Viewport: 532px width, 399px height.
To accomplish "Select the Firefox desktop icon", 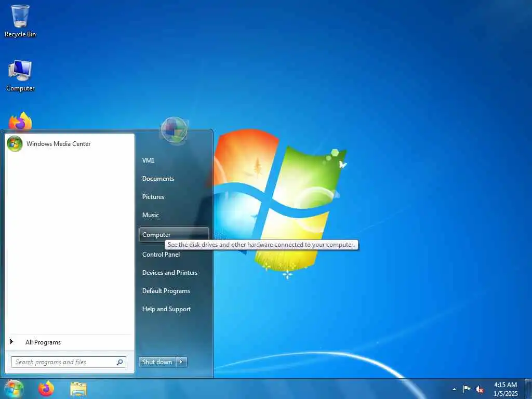I will [x=20, y=121].
